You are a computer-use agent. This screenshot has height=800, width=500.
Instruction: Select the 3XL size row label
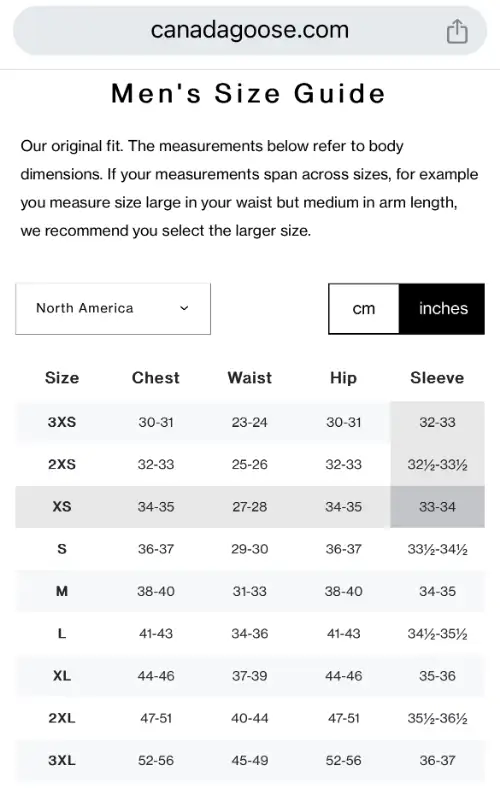62,760
